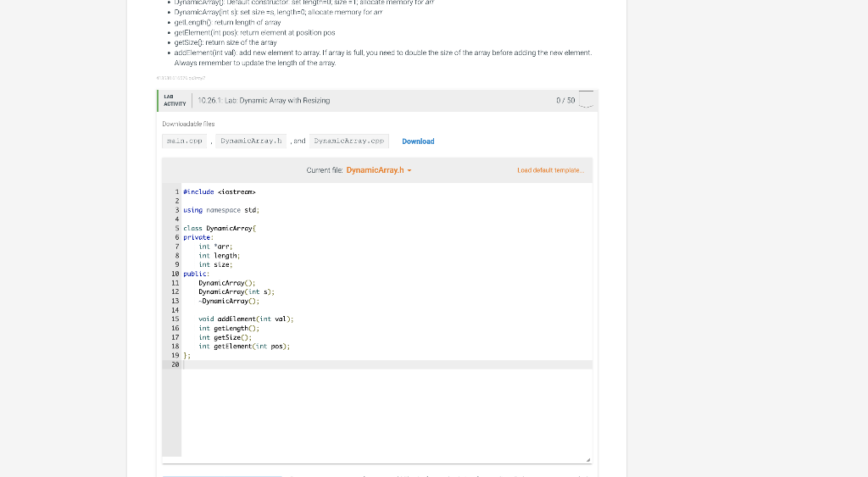Click code line 'int getLength();'
The width and height of the screenshot is (868, 477).
tap(229, 328)
